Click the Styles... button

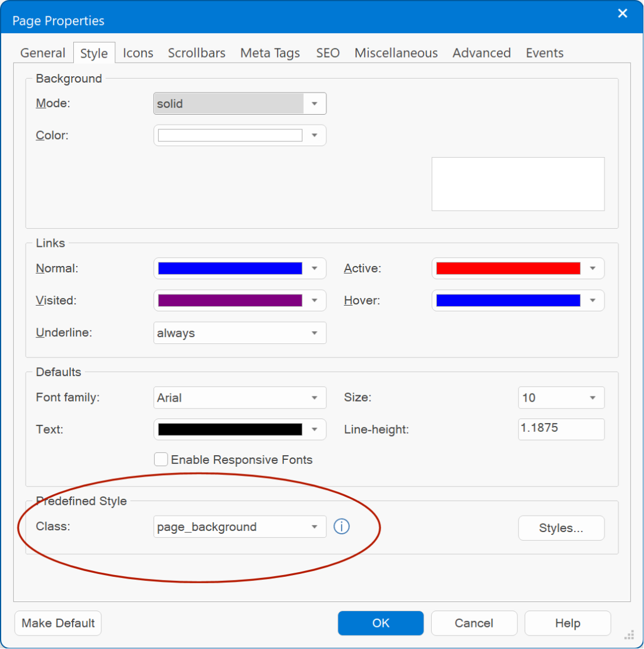pos(561,528)
